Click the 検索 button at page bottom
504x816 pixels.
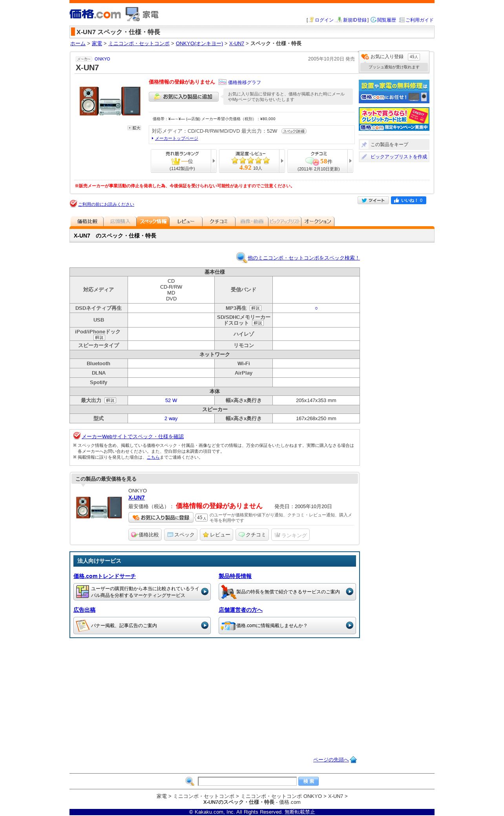tap(309, 781)
